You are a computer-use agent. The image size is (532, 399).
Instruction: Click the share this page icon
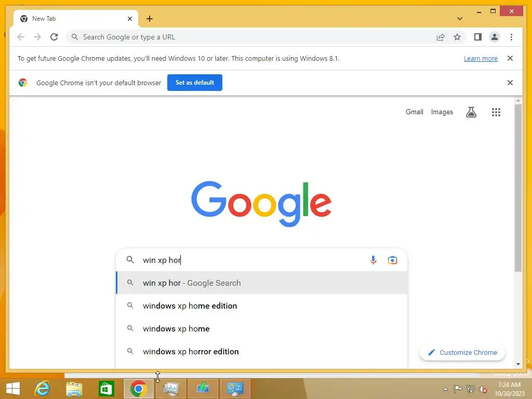coord(441,37)
